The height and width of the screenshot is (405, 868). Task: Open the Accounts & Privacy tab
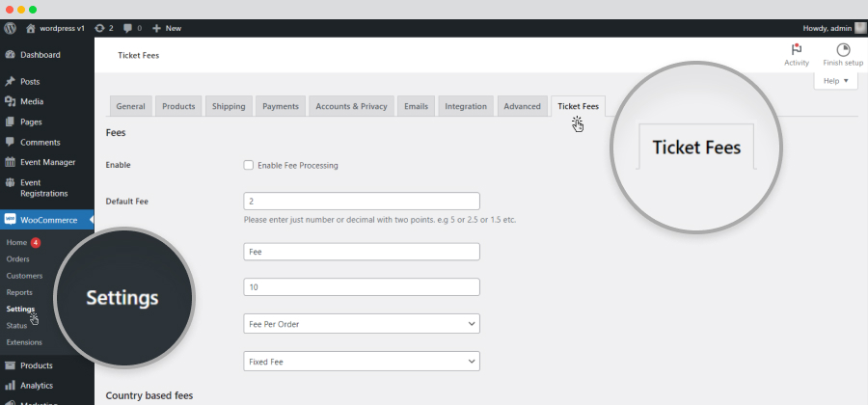coord(351,106)
